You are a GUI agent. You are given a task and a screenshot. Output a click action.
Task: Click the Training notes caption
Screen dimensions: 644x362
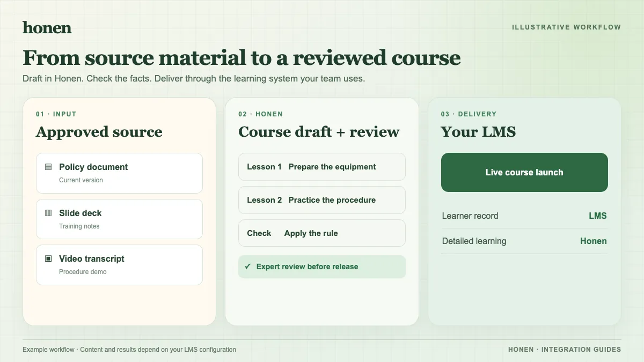pyautogui.click(x=79, y=226)
